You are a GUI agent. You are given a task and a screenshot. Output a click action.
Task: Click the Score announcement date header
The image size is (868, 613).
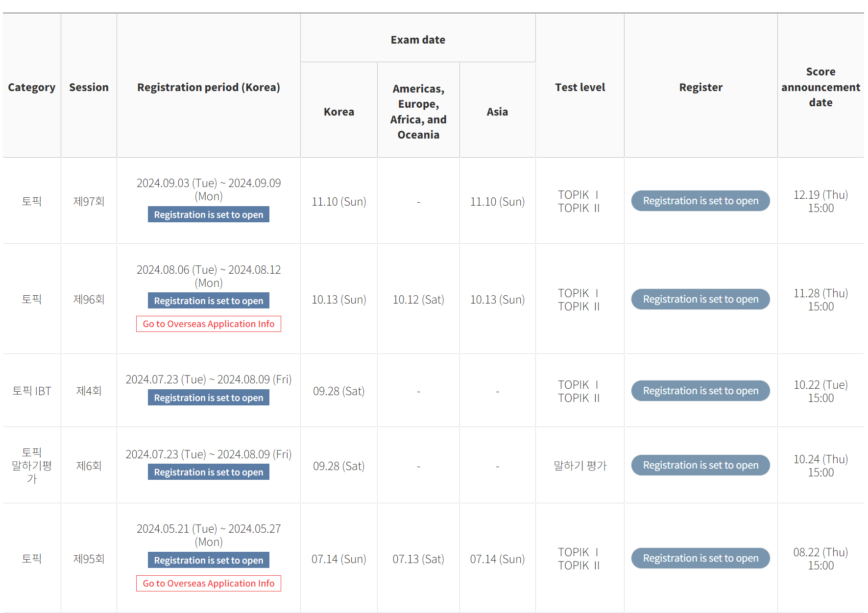(820, 87)
